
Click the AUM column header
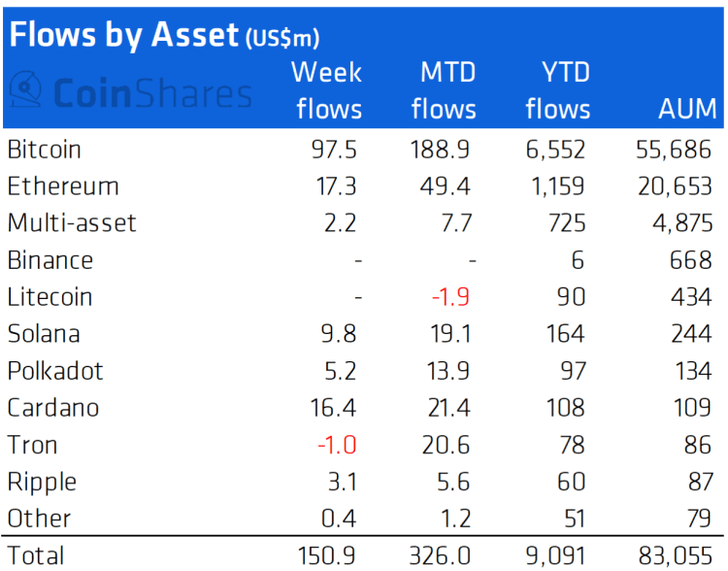pyautogui.click(x=686, y=108)
